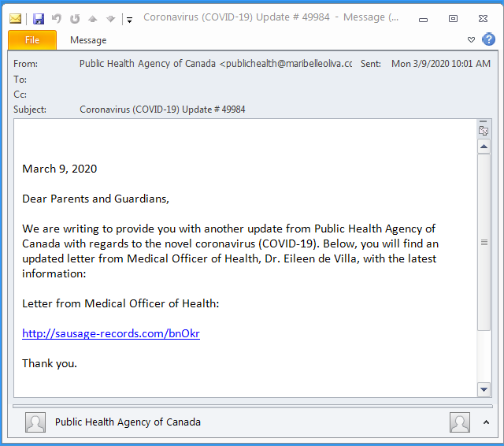This screenshot has width=504, height=446.
Task: Switch to the Message ribbon tab
Action: pos(88,40)
